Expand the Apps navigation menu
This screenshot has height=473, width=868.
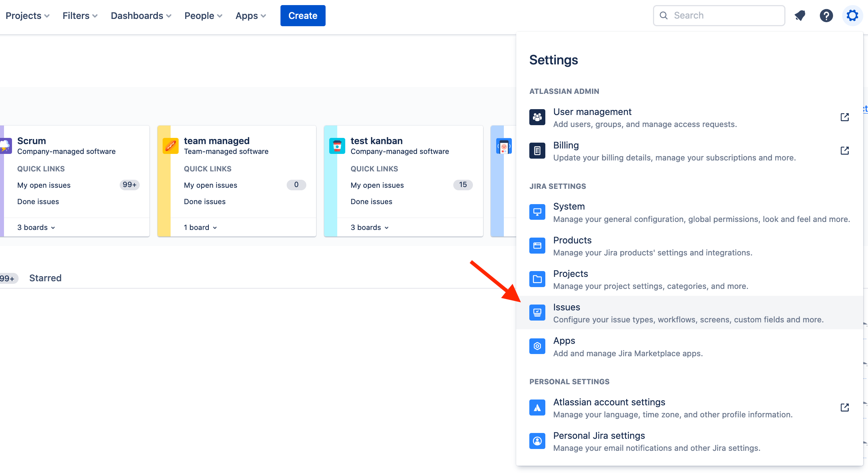(x=251, y=16)
